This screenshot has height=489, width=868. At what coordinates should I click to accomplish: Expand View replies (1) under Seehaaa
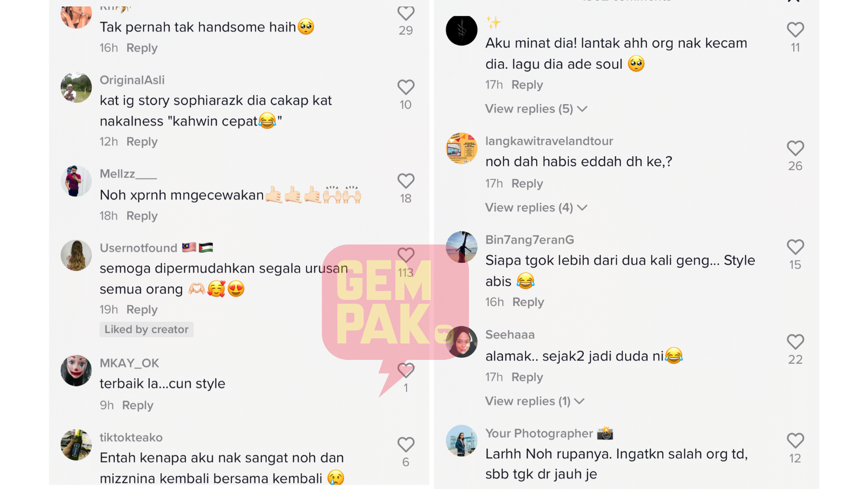(535, 401)
